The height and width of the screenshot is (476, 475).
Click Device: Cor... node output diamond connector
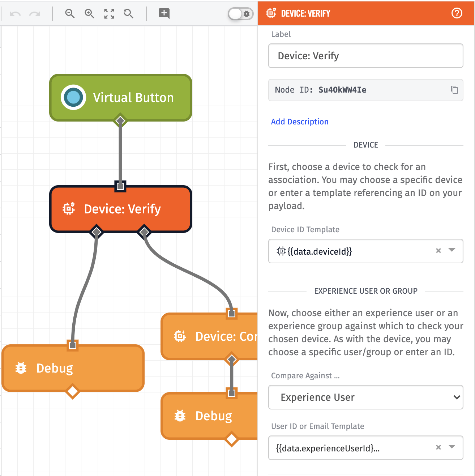232,360
